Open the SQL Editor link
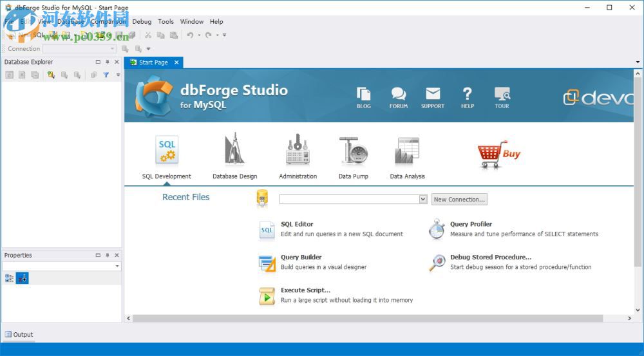Image resolution: width=644 pixels, height=356 pixels. 297,224
